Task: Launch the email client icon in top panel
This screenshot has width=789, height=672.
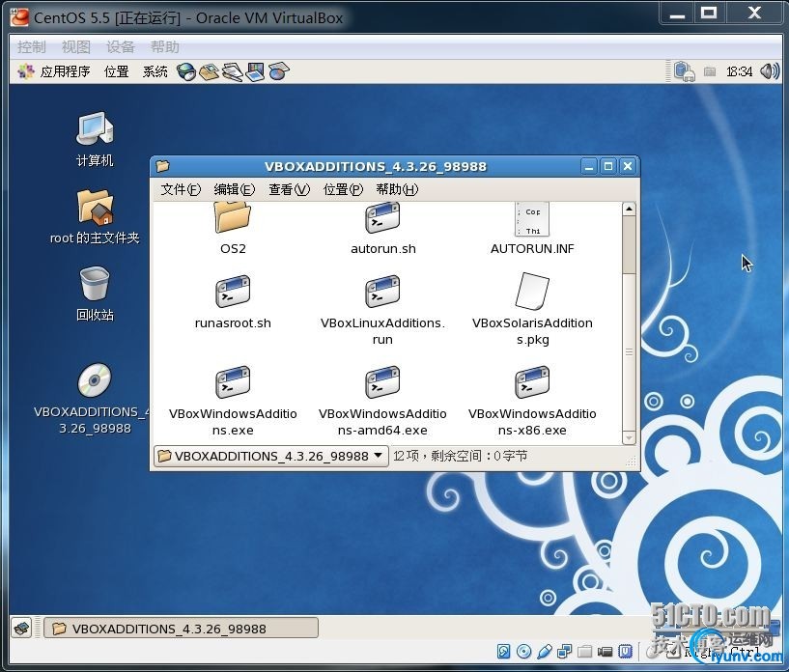Action: tap(209, 71)
